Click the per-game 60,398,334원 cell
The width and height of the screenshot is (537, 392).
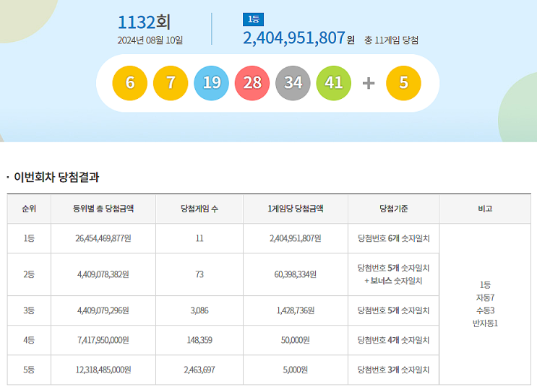point(296,274)
